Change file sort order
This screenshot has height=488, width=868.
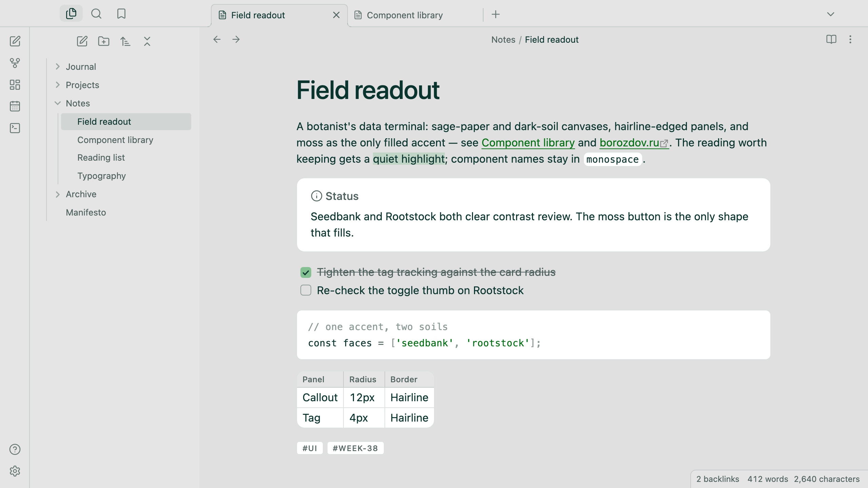click(x=125, y=41)
